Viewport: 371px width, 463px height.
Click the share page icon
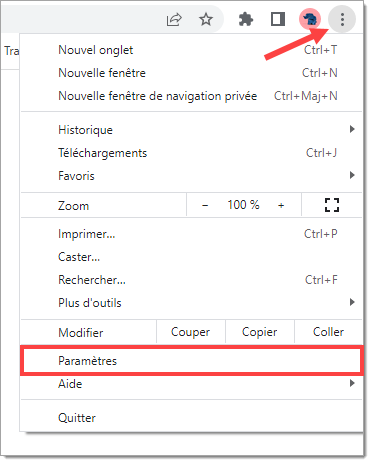click(x=174, y=19)
